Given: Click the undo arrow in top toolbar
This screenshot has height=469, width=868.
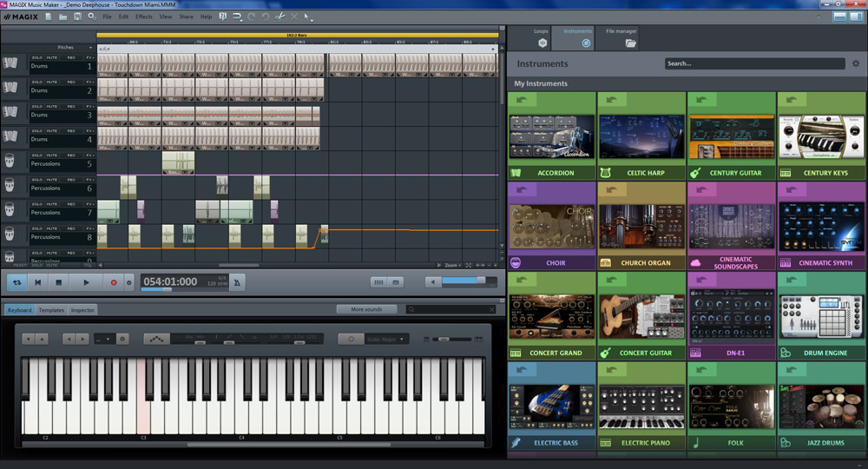Looking at the screenshot, I should coord(251,17).
